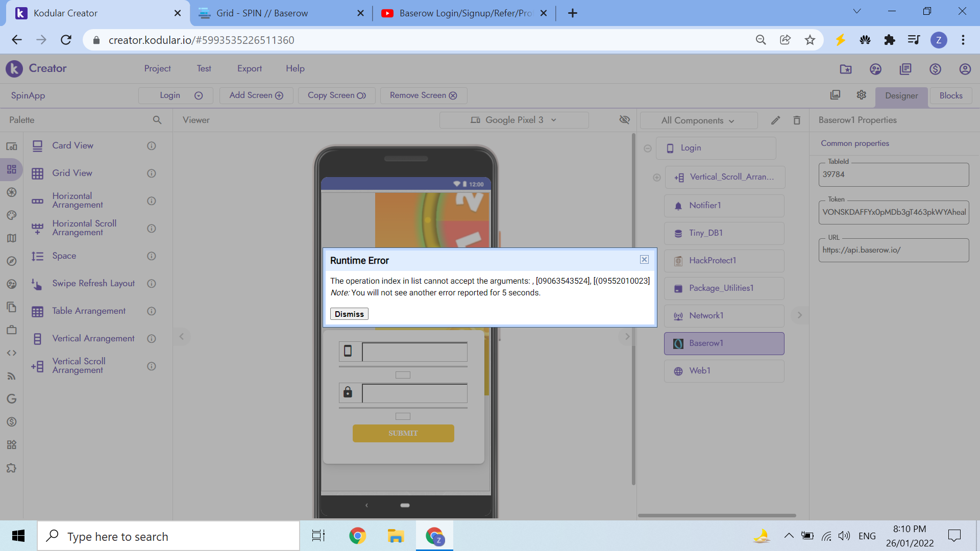Click the taskbar search box
Screen dimensions: 980x551
(168, 536)
